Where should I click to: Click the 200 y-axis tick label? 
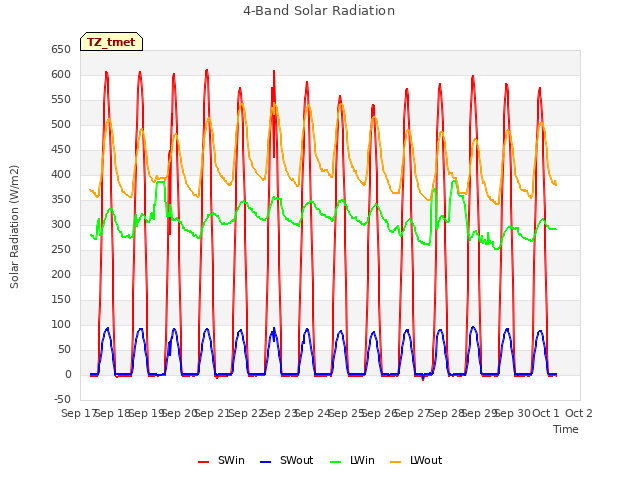tap(61, 274)
